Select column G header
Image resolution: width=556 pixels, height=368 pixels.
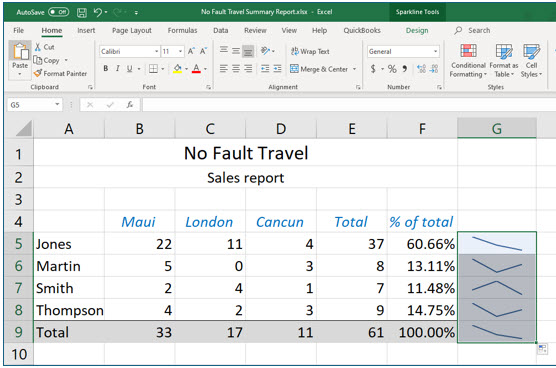[496, 128]
